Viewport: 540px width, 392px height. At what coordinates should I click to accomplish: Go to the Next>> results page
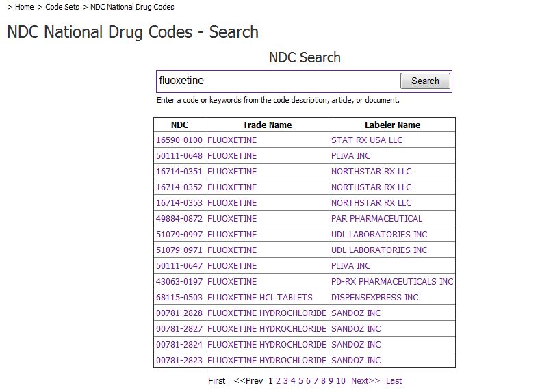point(365,381)
